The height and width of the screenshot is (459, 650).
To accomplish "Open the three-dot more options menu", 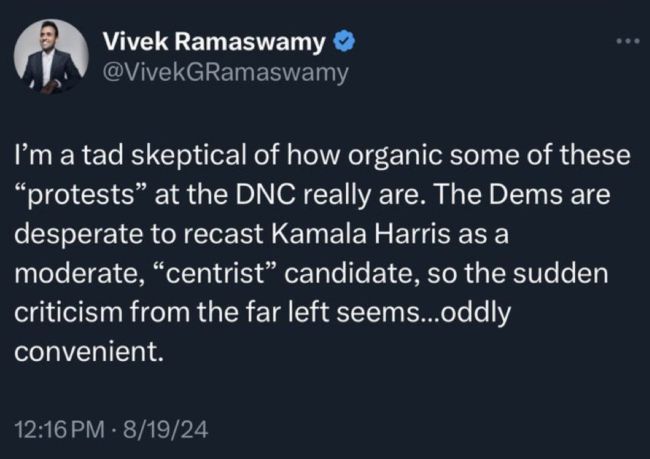I will pos(626,41).
